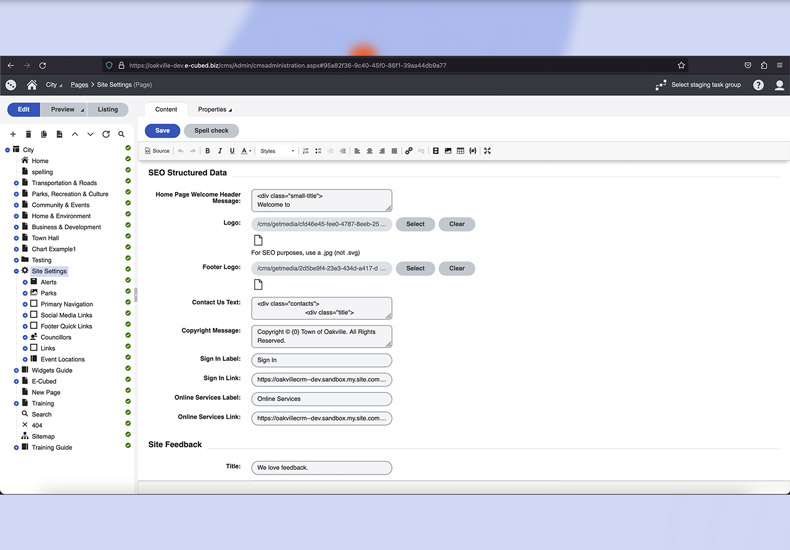Switch to the Properties tab
The width and height of the screenshot is (790, 550).
click(x=214, y=110)
